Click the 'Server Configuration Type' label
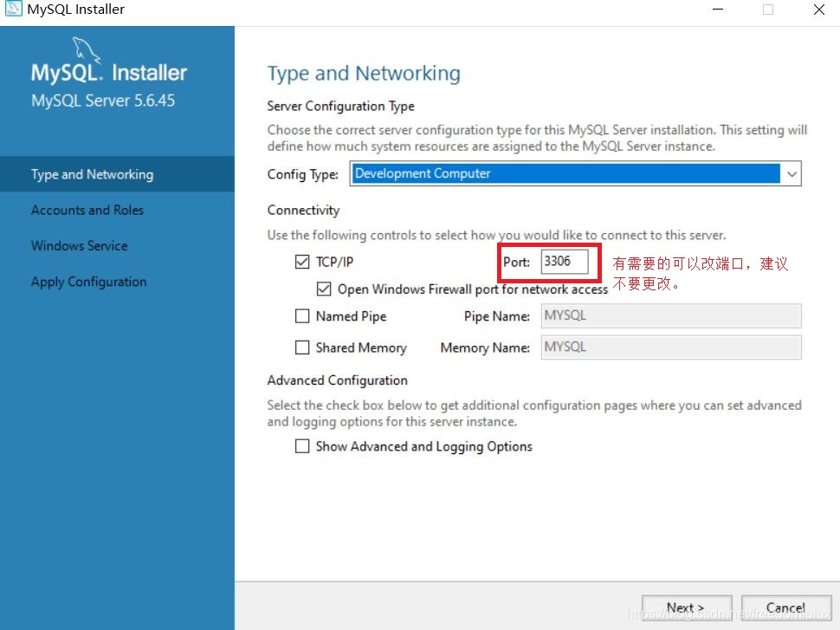 340,107
